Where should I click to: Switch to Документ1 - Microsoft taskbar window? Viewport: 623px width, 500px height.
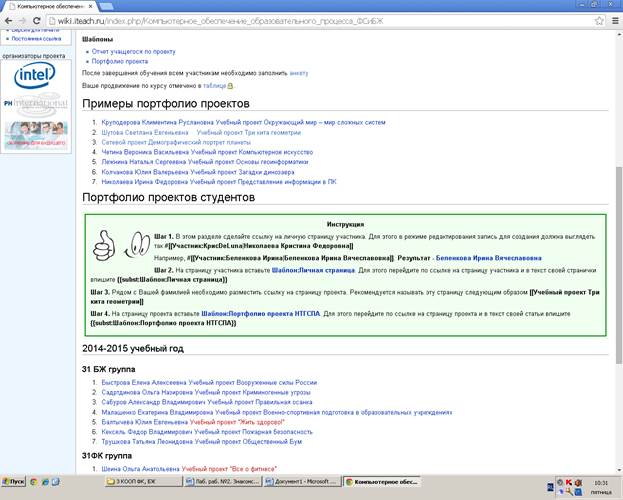(303, 482)
